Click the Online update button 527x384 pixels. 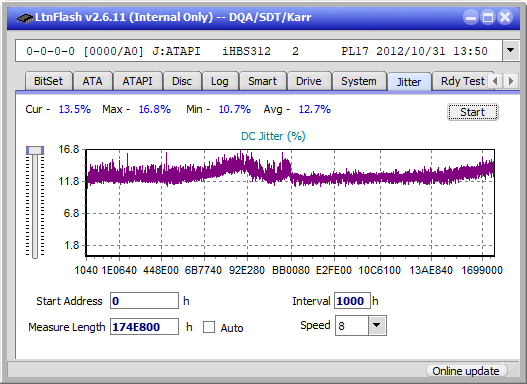(x=465, y=371)
